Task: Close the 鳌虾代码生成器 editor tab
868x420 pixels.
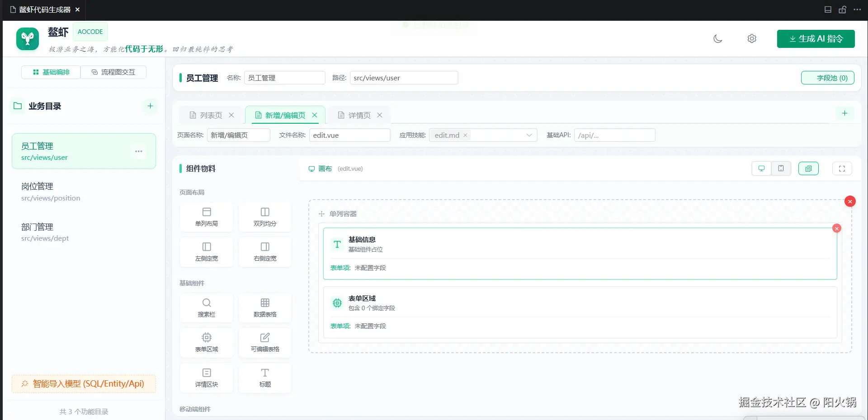Action: [x=77, y=9]
